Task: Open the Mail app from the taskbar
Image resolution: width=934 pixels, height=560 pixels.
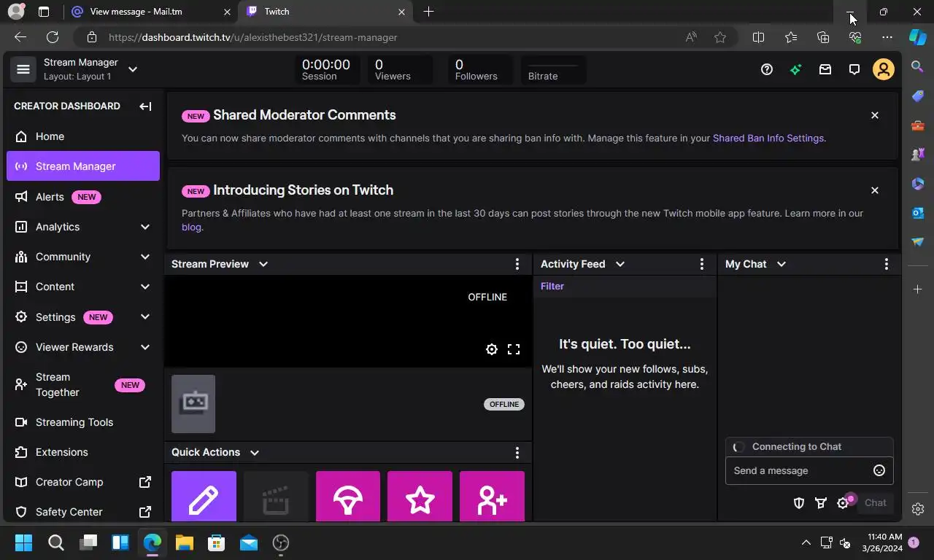Action: (x=249, y=542)
